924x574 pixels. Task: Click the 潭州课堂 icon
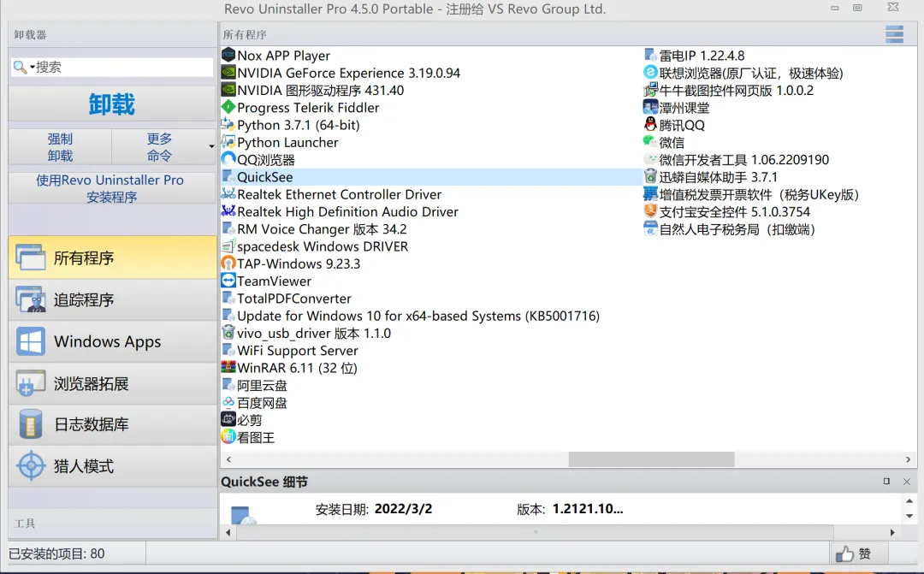(650, 107)
